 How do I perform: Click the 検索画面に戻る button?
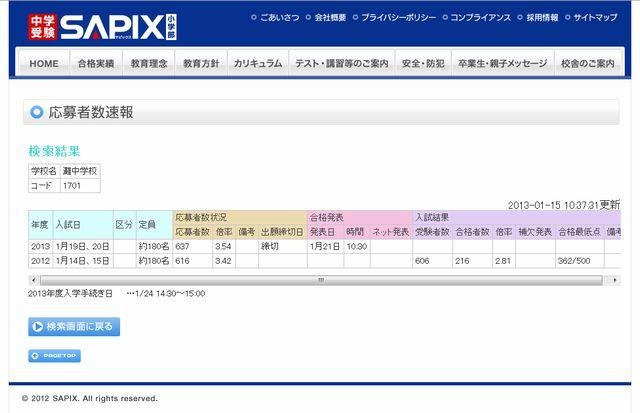coord(74,326)
